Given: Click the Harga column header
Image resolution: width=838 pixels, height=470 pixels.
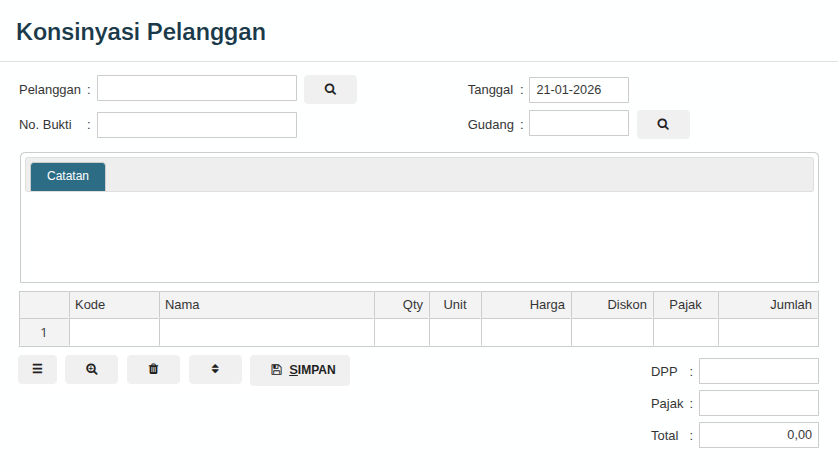Looking at the screenshot, I should click(x=526, y=305).
